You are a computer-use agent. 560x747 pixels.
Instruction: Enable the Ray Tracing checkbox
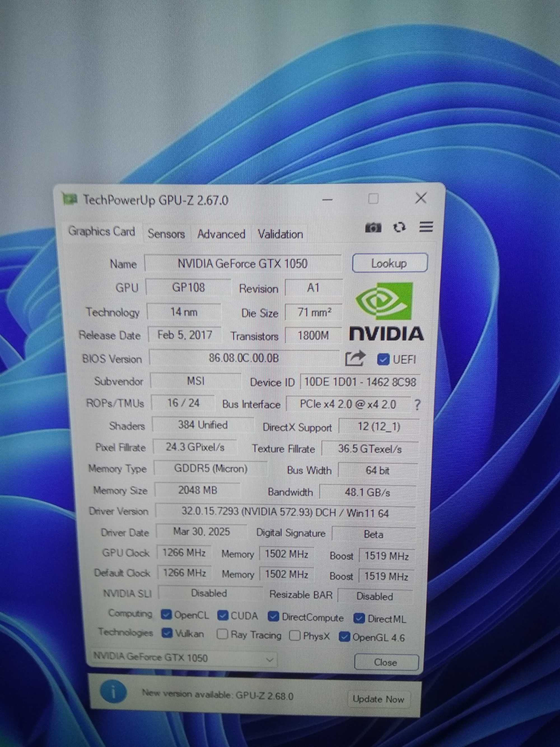[x=222, y=634]
